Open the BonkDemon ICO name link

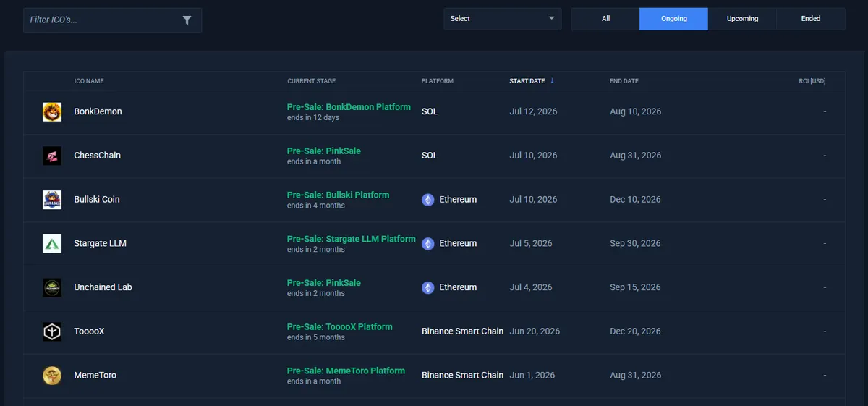click(98, 111)
